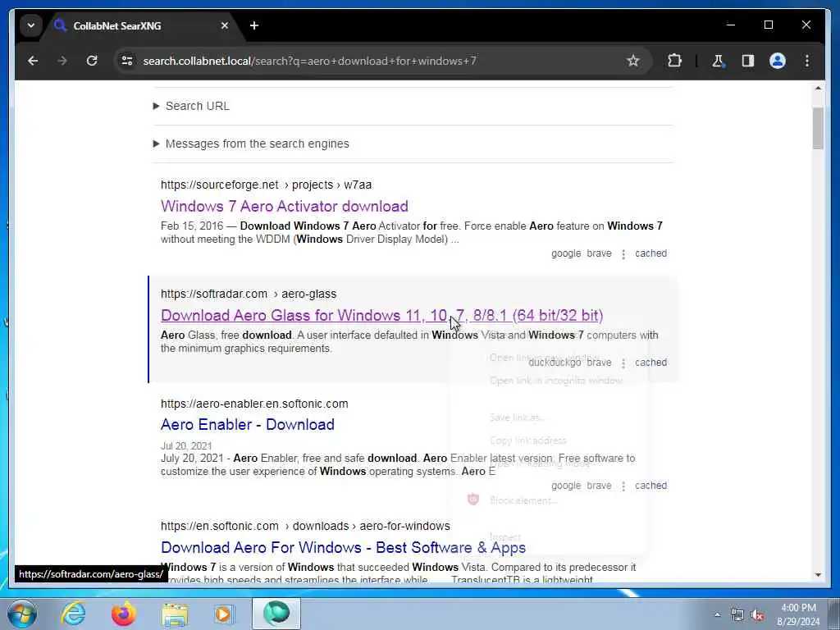Reload the search results page
840x630 pixels.
tap(92, 61)
